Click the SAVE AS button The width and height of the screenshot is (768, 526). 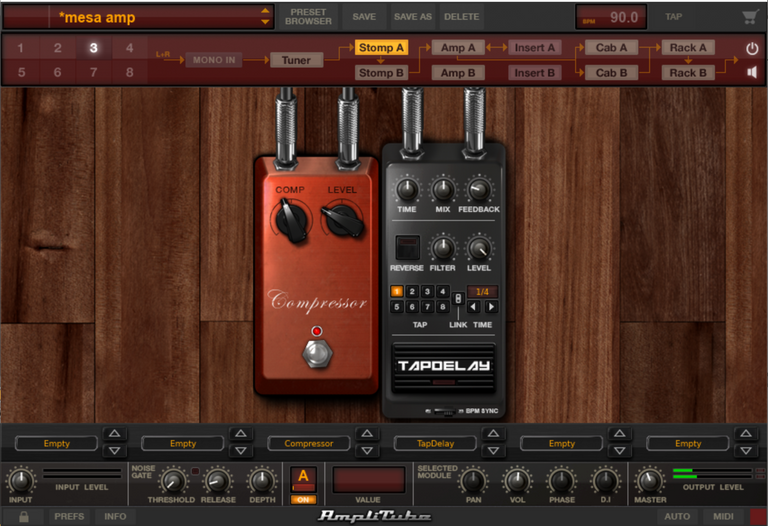(413, 17)
